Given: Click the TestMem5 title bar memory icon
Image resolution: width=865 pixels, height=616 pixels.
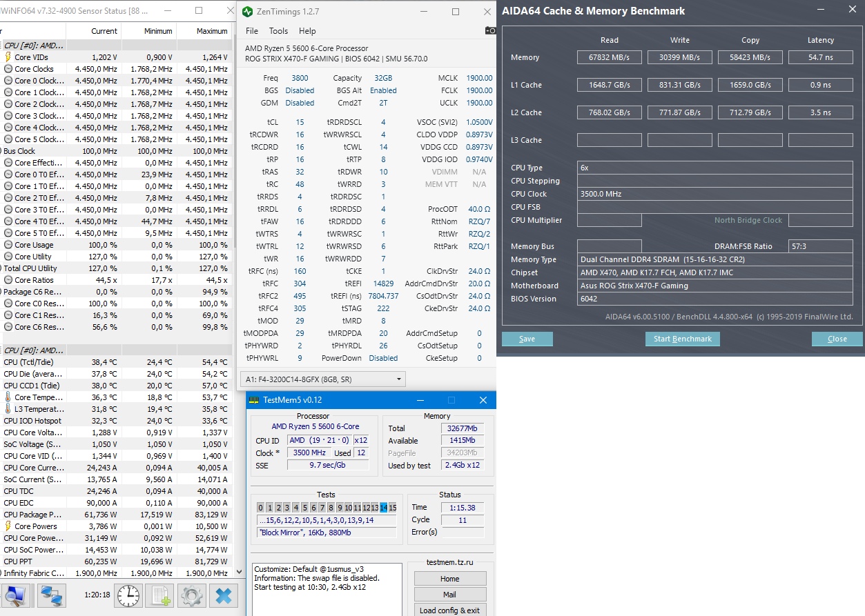Looking at the screenshot, I should point(254,400).
